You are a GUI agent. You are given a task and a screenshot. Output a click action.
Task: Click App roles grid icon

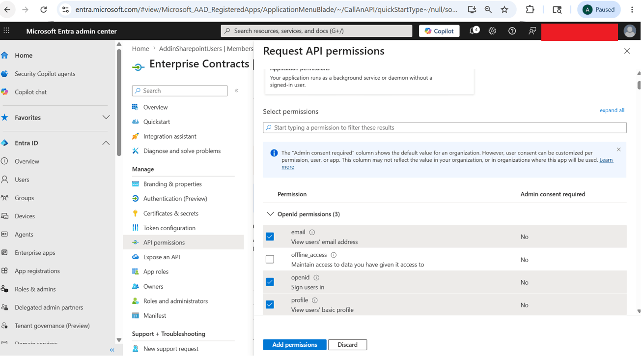tap(136, 272)
